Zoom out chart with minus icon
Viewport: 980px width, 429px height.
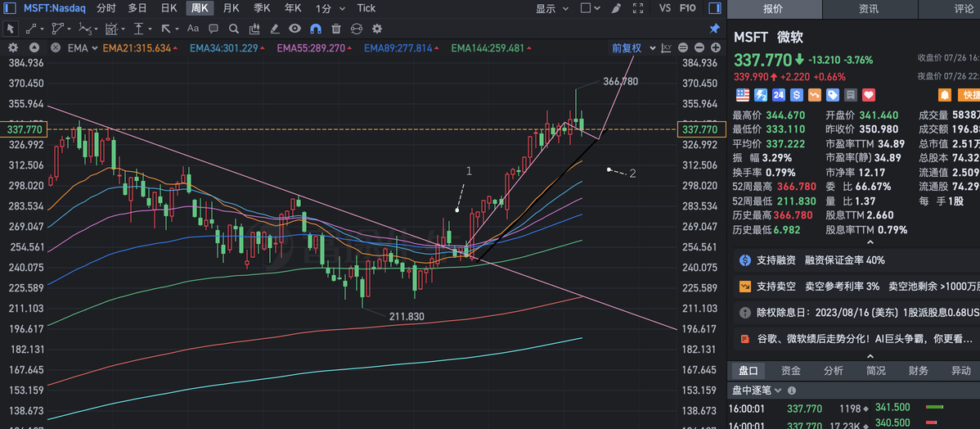[x=699, y=48]
